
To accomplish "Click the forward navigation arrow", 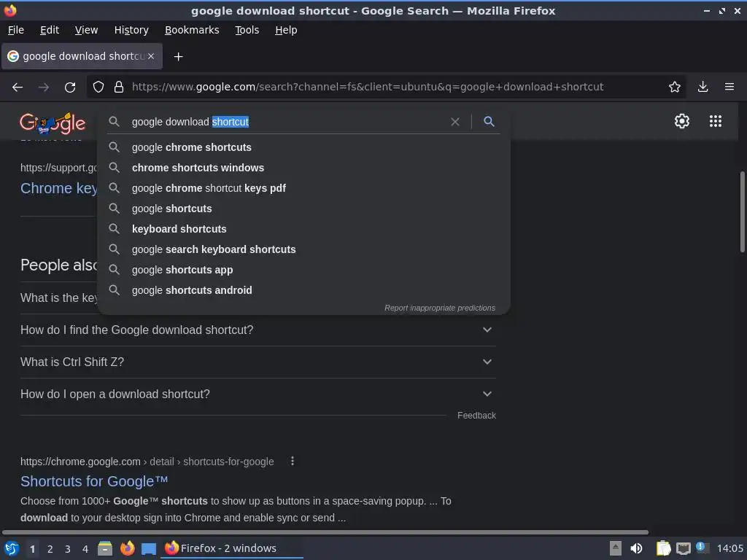I will [x=44, y=87].
